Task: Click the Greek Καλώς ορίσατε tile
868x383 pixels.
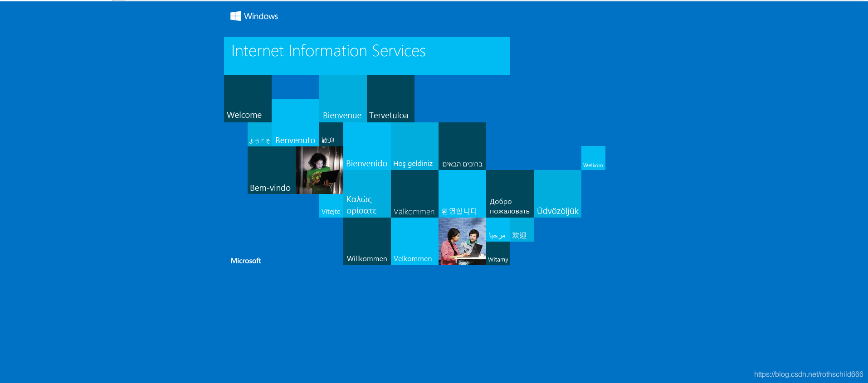Action: [x=367, y=194]
